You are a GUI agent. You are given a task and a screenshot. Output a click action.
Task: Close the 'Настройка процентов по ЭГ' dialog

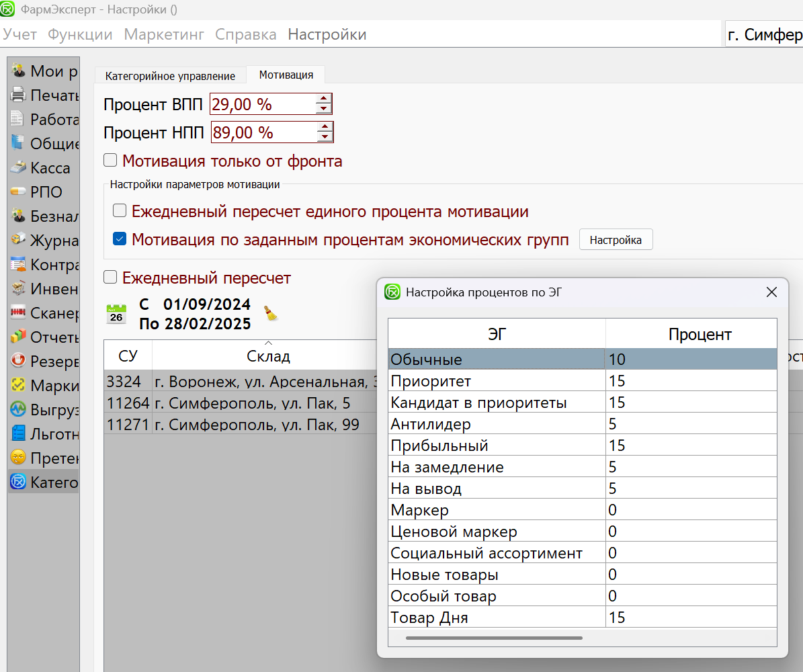(771, 292)
